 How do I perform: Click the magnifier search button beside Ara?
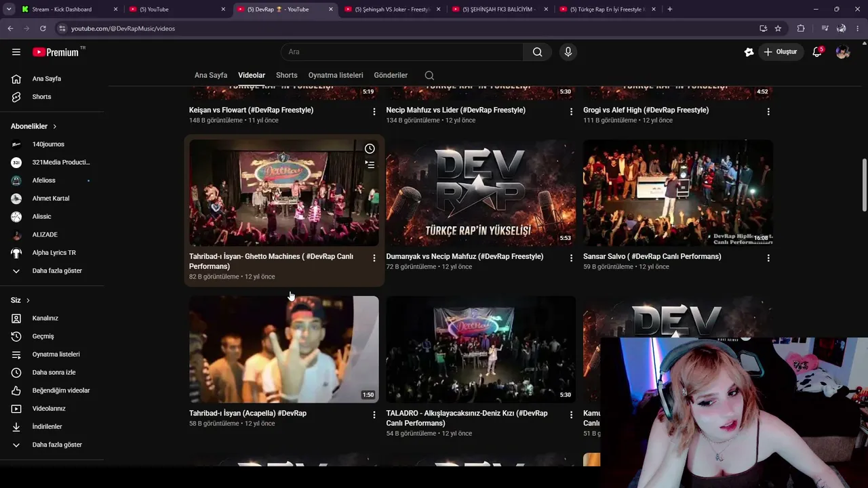(x=537, y=52)
